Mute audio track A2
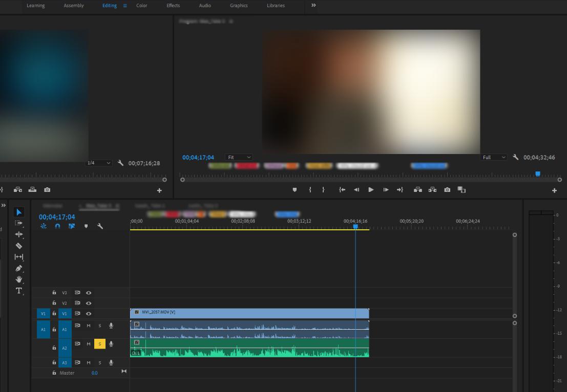The width and height of the screenshot is (567, 392). point(89,344)
